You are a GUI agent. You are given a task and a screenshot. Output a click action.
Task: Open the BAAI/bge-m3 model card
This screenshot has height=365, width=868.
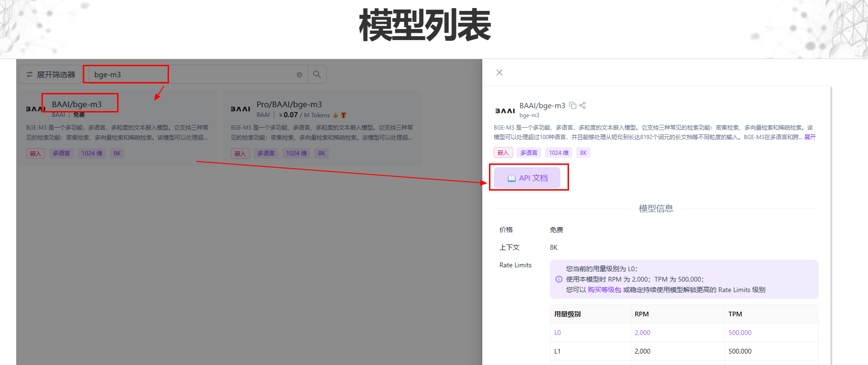[x=117, y=128]
